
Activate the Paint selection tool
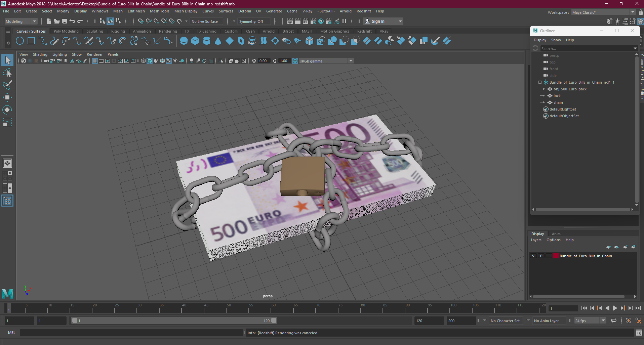point(7,85)
